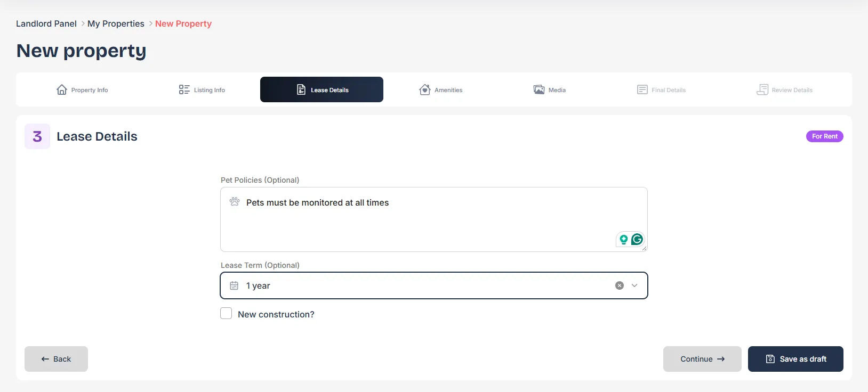Click the Listing Info list icon
The width and height of the screenshot is (868, 392).
click(184, 89)
